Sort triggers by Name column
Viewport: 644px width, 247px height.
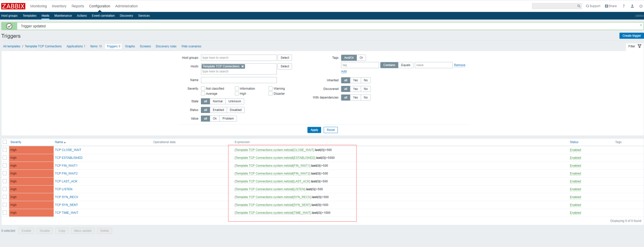60,142
